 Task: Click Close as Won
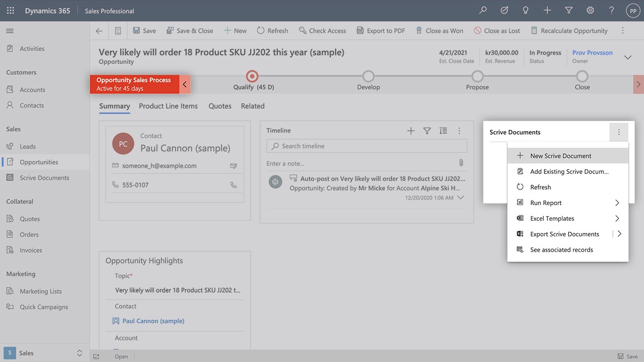click(x=439, y=31)
